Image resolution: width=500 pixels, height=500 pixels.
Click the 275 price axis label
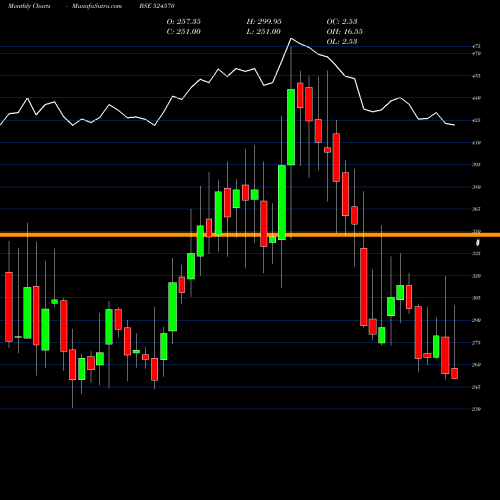click(x=476, y=343)
